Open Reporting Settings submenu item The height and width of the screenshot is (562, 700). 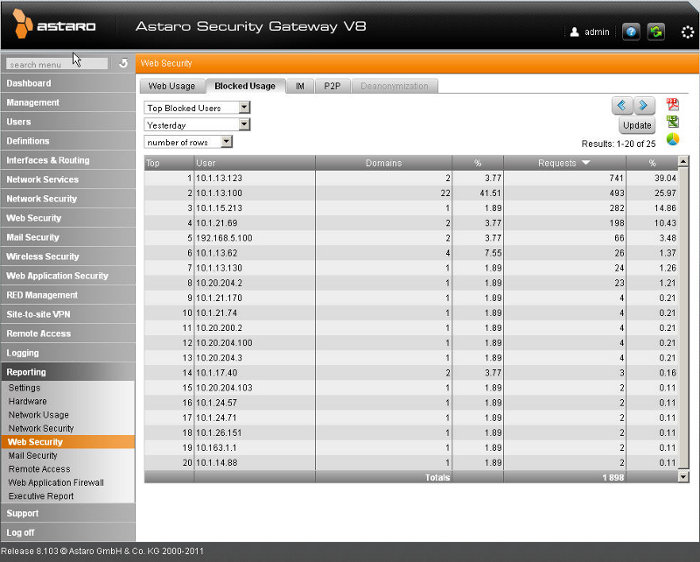tap(68, 387)
